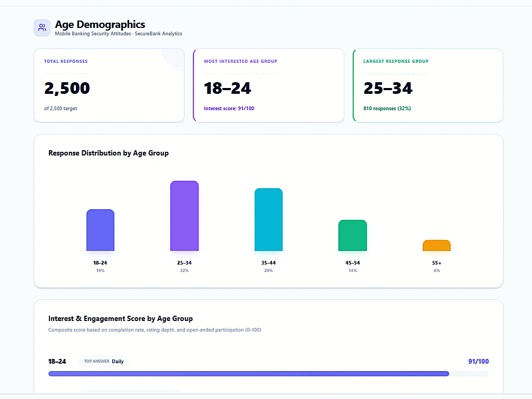Select the Most Interested Age Group card

(x=268, y=85)
